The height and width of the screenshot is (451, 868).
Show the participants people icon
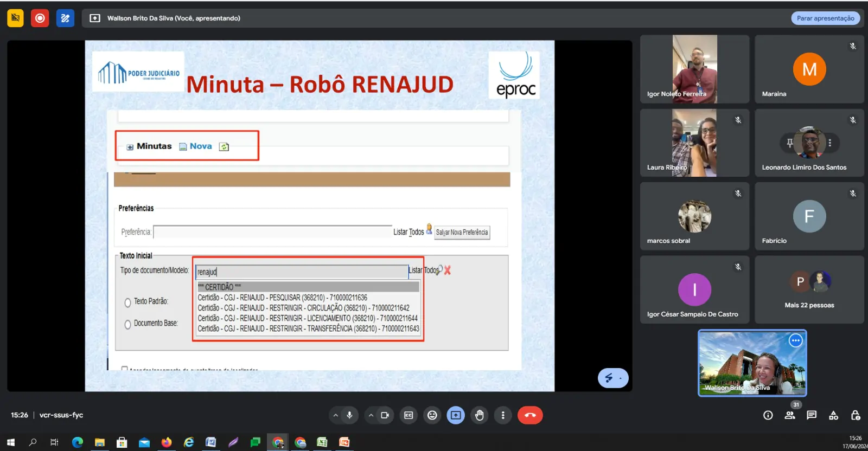point(790,415)
